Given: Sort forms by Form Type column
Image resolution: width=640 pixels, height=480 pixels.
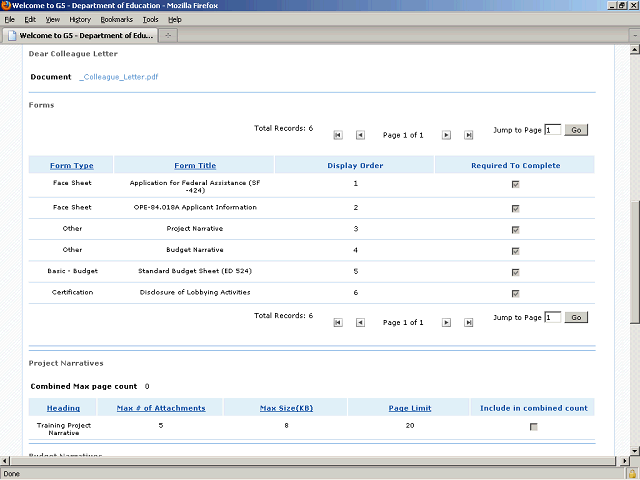Looking at the screenshot, I should tap(71, 165).
